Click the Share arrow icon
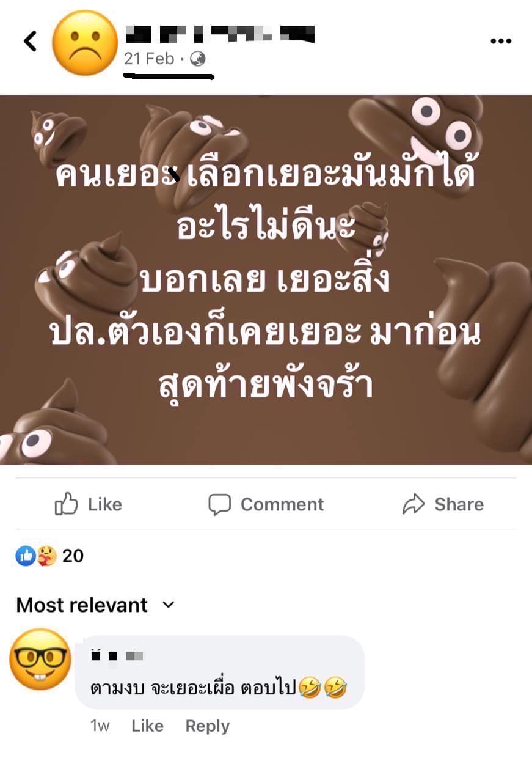 [x=414, y=505]
